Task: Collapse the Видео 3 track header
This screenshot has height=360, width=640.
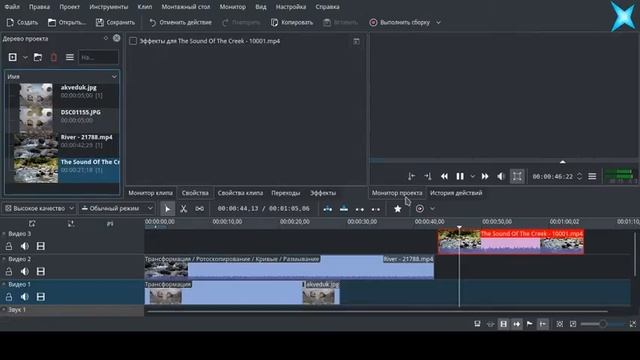Action: click(x=4, y=234)
